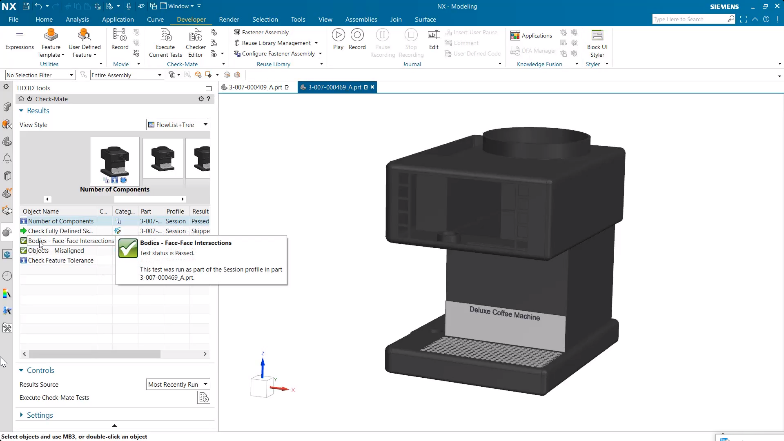Open the View Style dropdown
784x441 pixels.
click(178, 125)
